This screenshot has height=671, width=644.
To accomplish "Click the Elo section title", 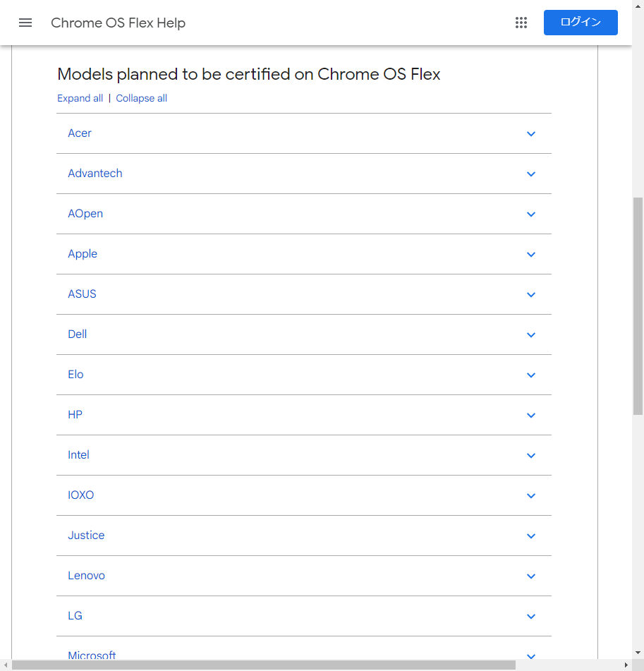I will coord(75,375).
